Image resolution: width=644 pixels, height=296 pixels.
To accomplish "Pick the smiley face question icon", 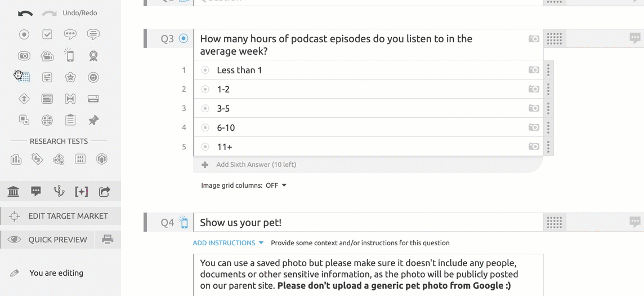I will [93, 77].
